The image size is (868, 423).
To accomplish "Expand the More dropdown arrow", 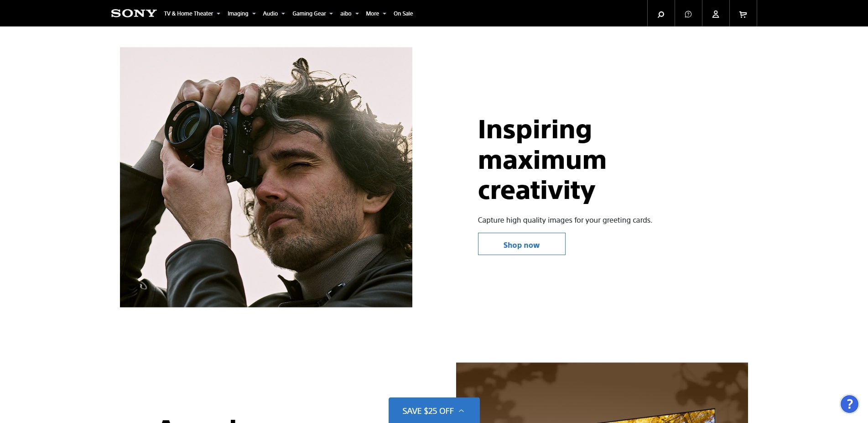I will pyautogui.click(x=385, y=14).
